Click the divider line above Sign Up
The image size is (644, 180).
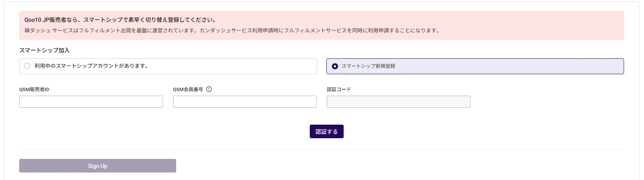pyautogui.click(x=321, y=149)
